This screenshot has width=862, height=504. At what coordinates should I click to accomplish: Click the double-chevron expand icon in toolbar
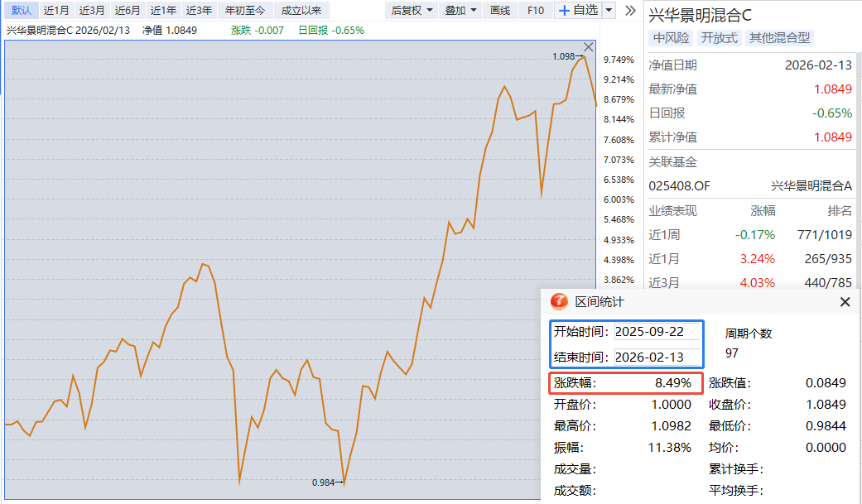(630, 11)
